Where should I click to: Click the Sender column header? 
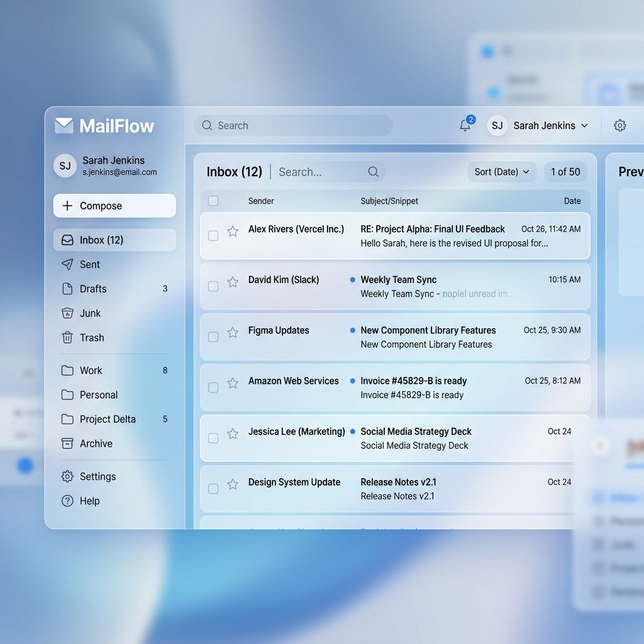point(261,201)
